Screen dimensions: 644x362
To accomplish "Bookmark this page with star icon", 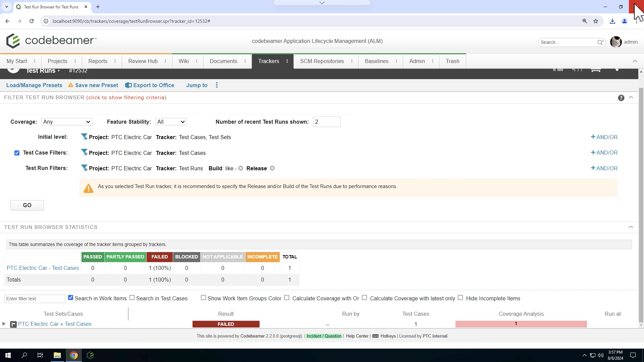I will (x=595, y=21).
